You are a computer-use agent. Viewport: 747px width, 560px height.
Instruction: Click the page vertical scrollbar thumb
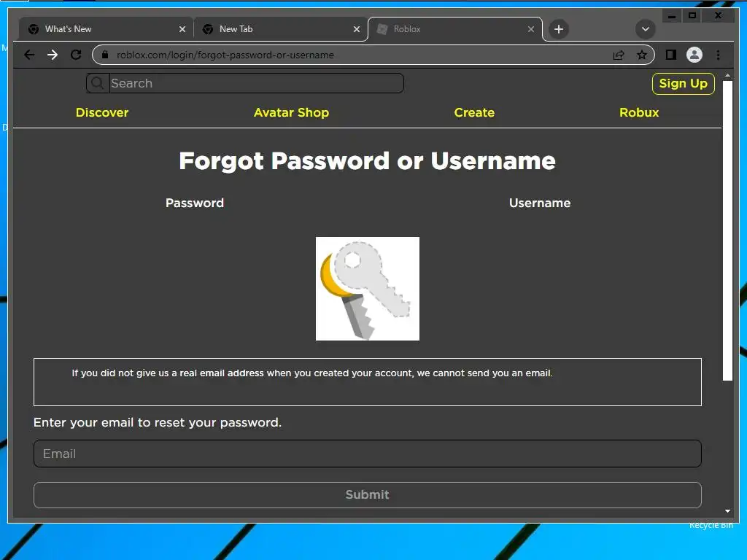coord(727,230)
